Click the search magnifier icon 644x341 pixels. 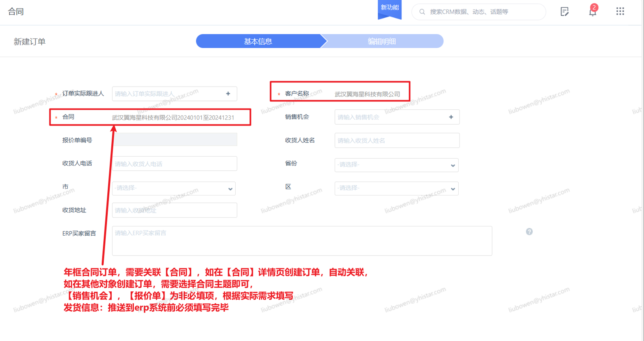coord(422,12)
